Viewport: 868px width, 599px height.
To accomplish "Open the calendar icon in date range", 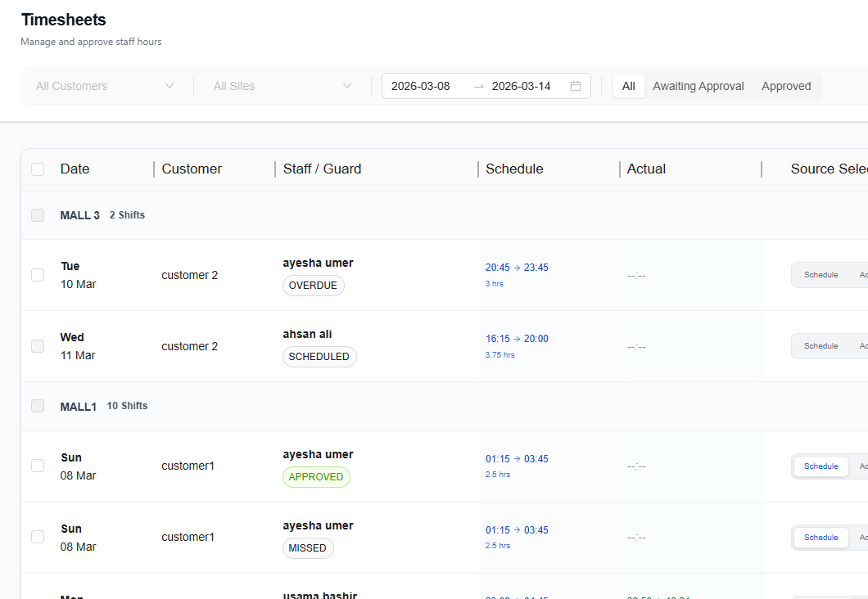I will point(575,86).
